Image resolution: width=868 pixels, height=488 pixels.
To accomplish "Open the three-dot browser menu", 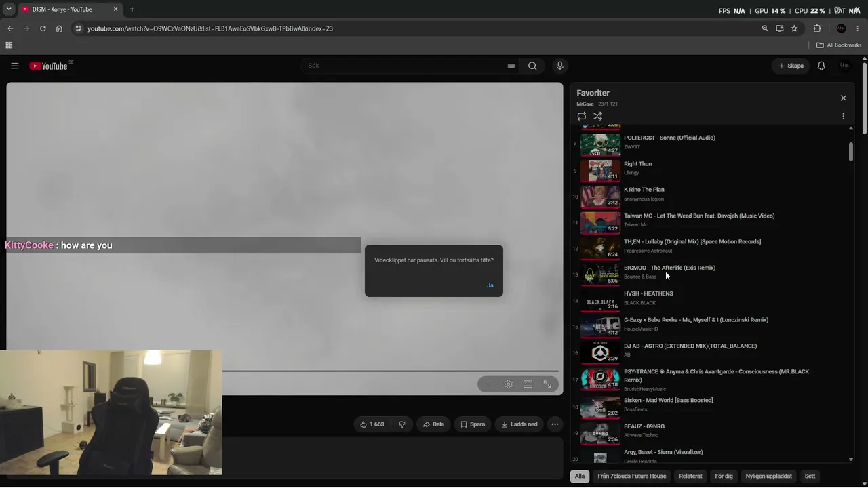I will 858,28.
